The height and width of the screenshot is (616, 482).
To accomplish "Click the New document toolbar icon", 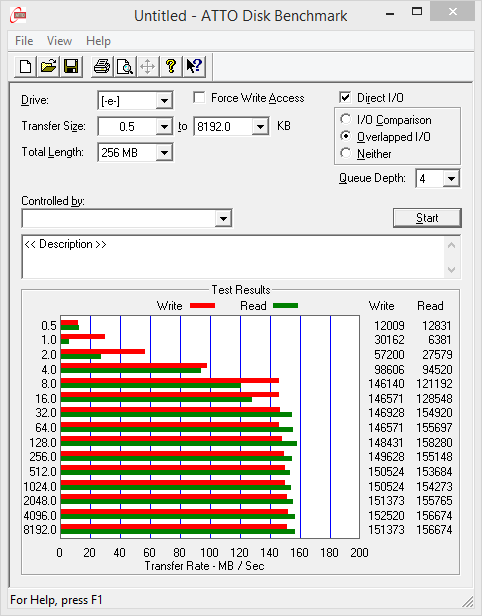I will (x=26, y=66).
